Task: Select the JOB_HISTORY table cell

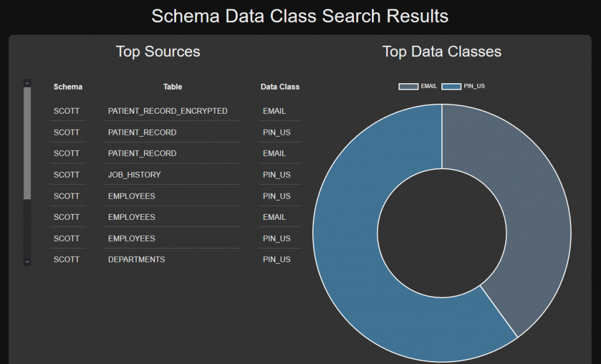Action: tap(134, 175)
